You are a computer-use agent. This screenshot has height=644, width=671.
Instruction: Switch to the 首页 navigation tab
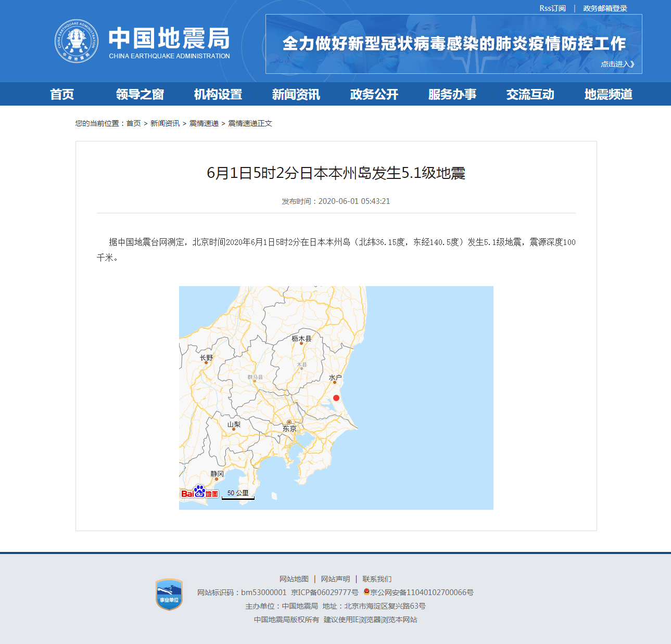pyautogui.click(x=62, y=94)
